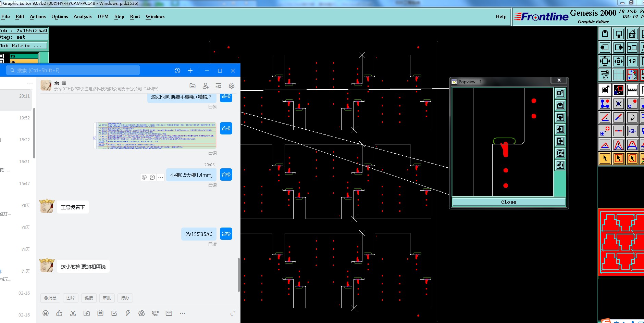Click the scissors screenshot icon in chat

click(x=73, y=313)
